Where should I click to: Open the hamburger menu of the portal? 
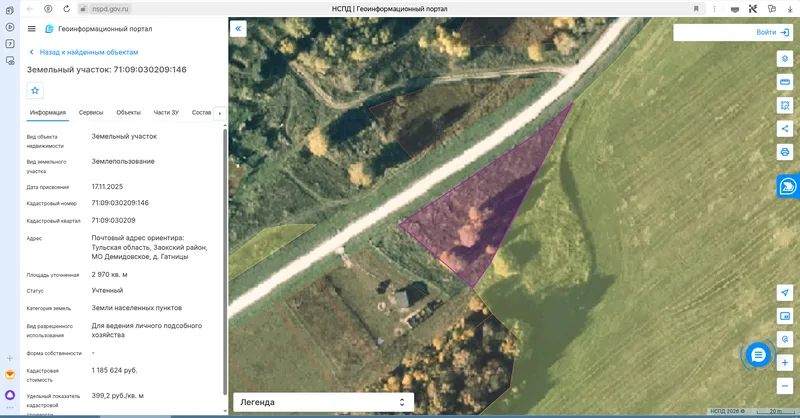click(x=32, y=29)
